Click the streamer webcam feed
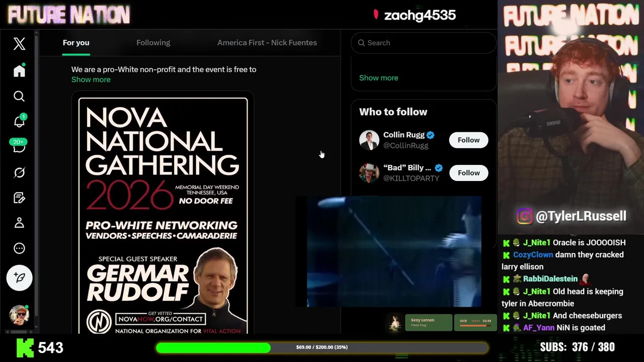 click(x=571, y=118)
